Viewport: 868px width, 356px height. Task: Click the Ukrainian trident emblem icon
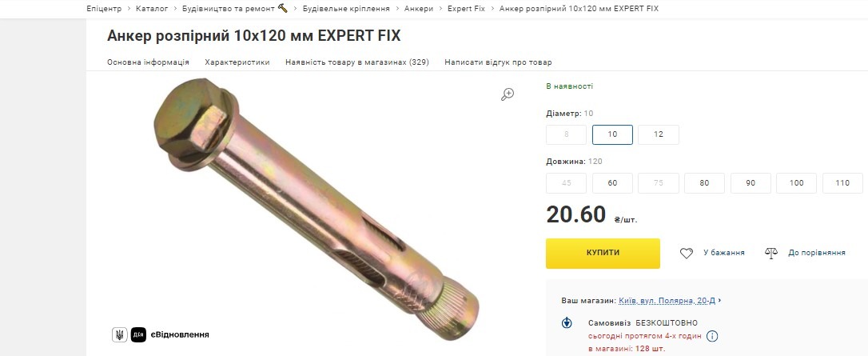pyautogui.click(x=120, y=334)
